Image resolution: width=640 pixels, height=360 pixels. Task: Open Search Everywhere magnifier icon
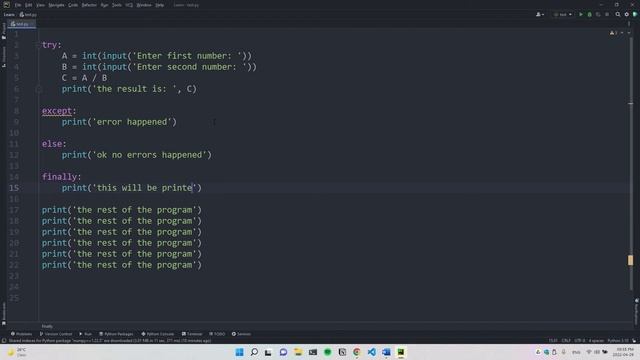click(618, 14)
